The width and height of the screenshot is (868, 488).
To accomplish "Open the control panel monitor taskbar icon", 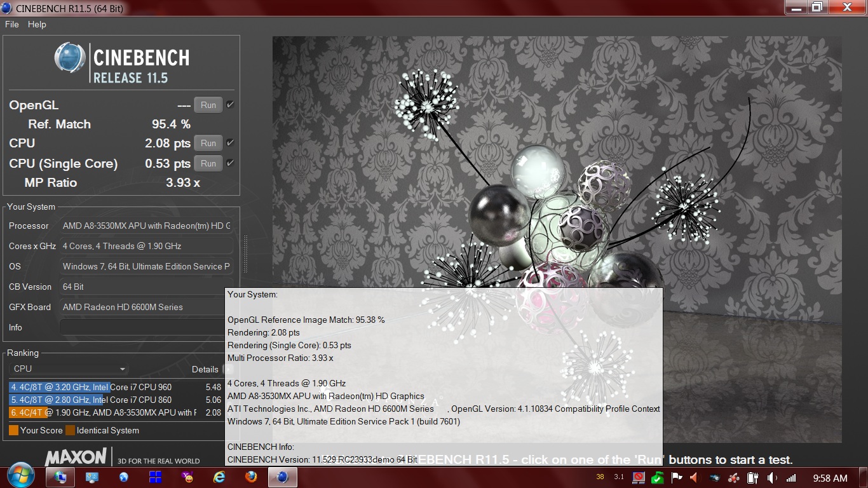I will pyautogui.click(x=92, y=477).
